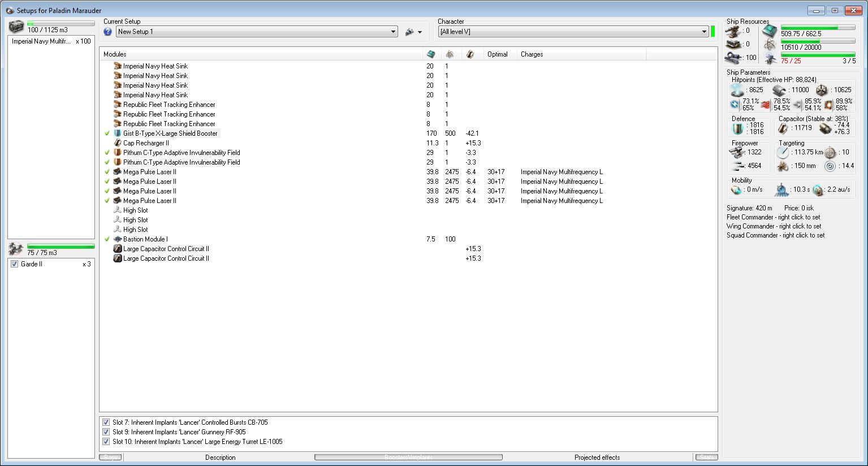
Task: Click the Wing Commander setting line
Action: coord(774,226)
